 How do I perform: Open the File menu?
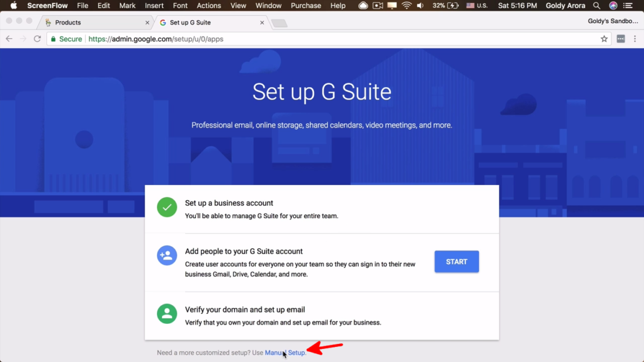click(83, 6)
